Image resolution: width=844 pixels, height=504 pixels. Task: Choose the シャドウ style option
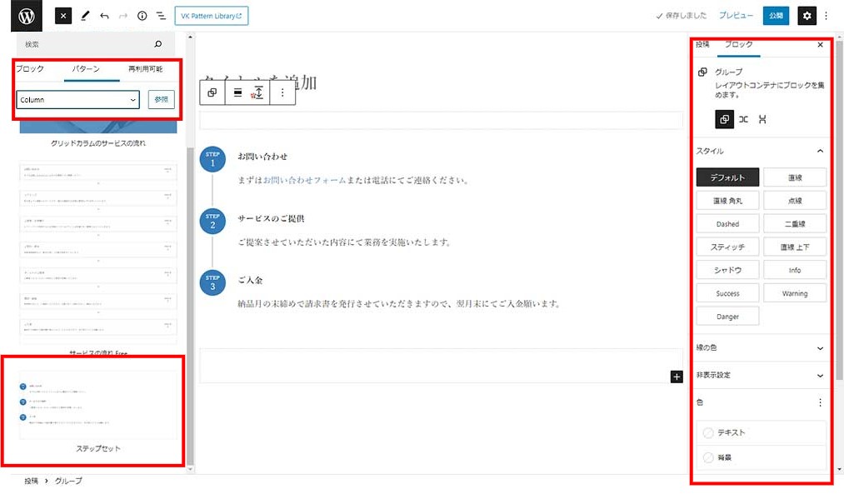[x=727, y=270]
